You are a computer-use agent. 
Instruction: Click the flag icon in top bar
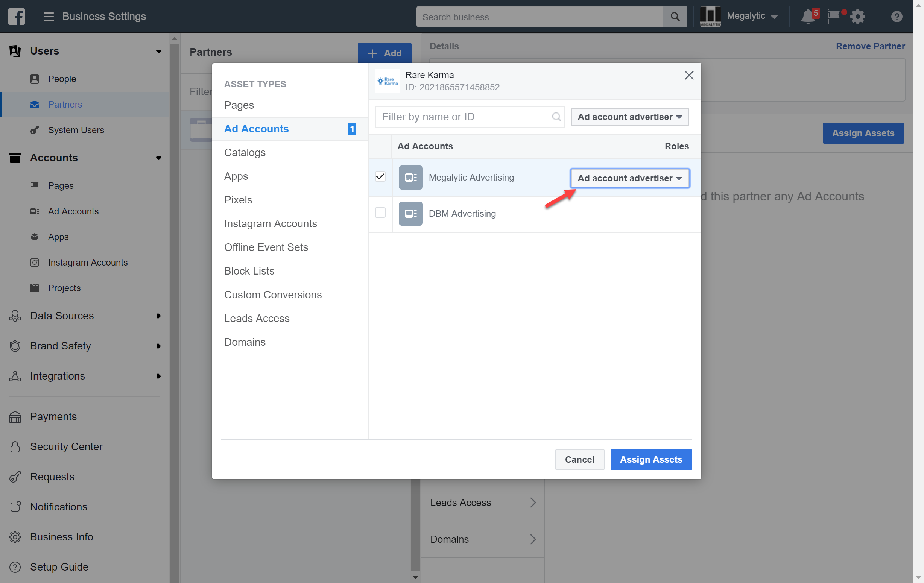pos(833,17)
